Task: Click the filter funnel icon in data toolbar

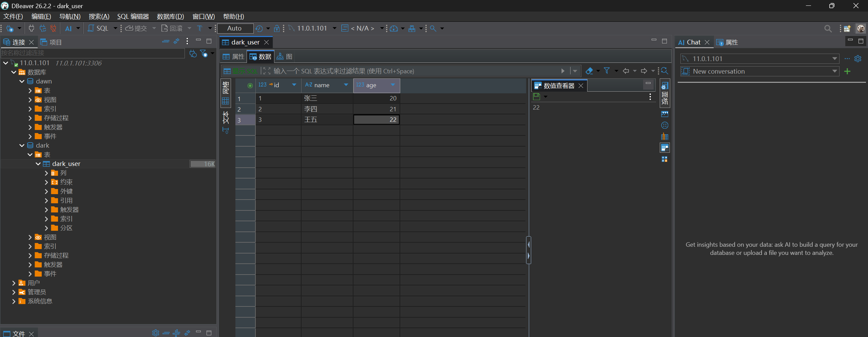Action: tap(607, 71)
